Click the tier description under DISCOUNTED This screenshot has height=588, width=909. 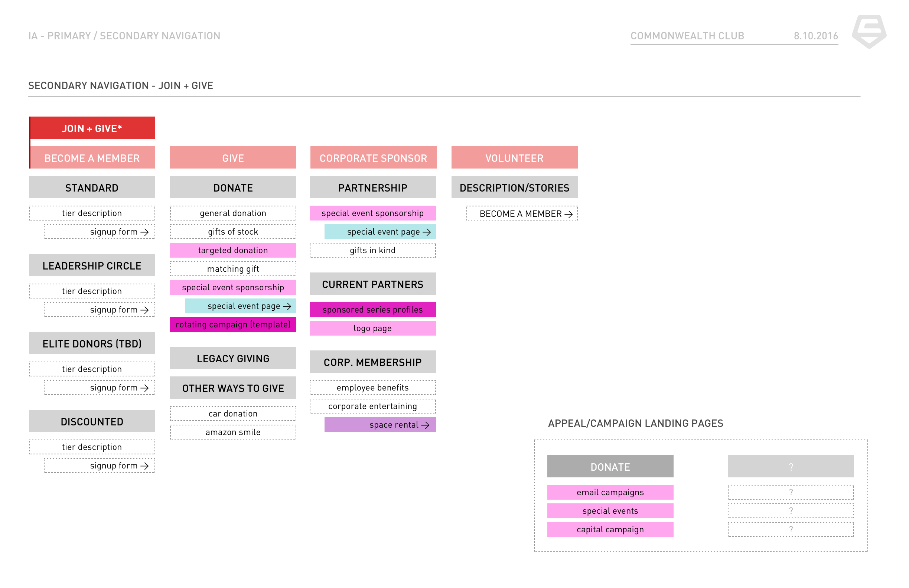[92, 447]
